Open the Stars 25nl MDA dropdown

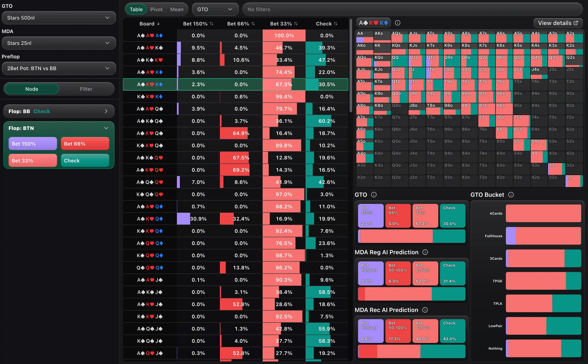[x=59, y=43]
